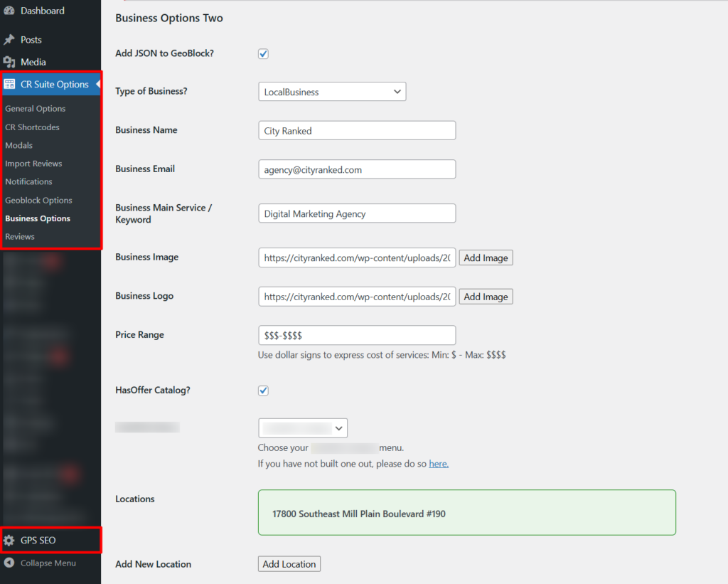Focus the Business Email field

pos(357,169)
